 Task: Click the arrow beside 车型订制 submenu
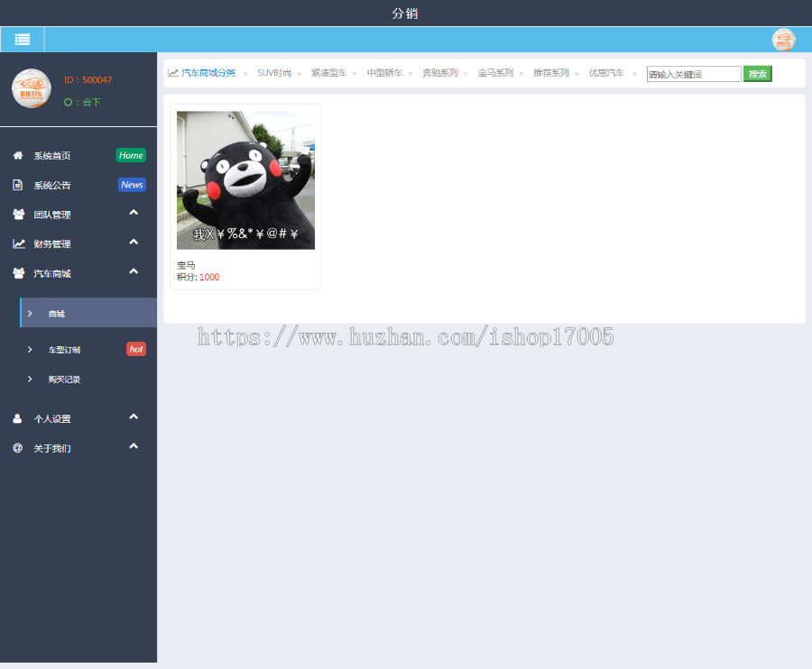pyautogui.click(x=30, y=350)
